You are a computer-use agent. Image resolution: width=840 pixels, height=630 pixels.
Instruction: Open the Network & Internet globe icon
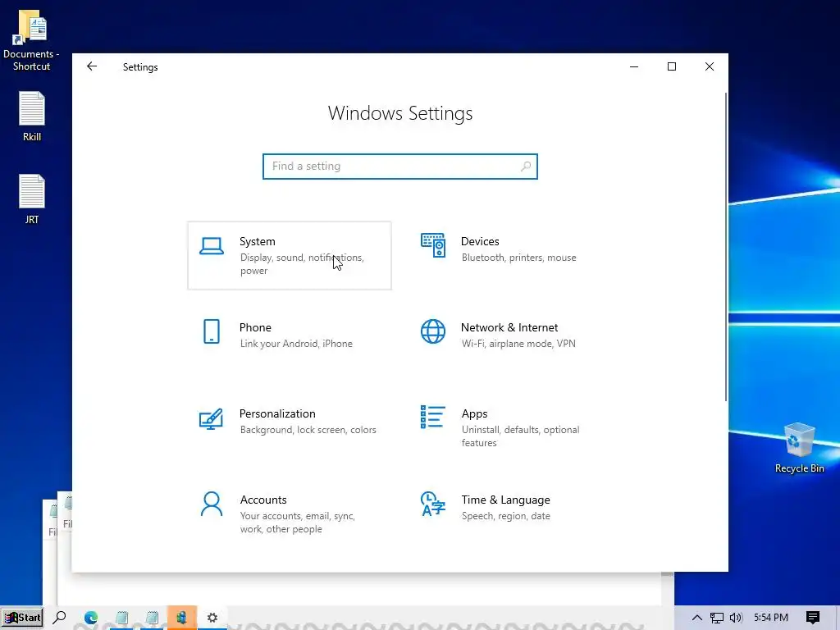pos(433,331)
